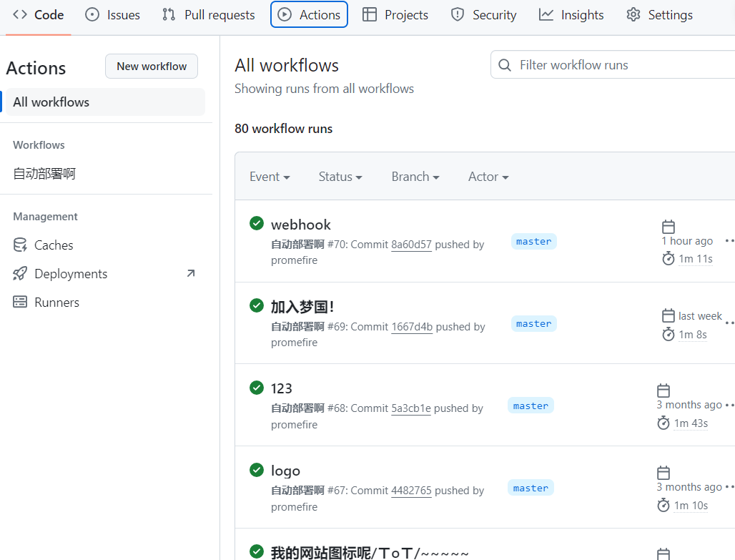735x560 pixels.
Task: Open the options menu for webhook run
Action: (x=730, y=240)
